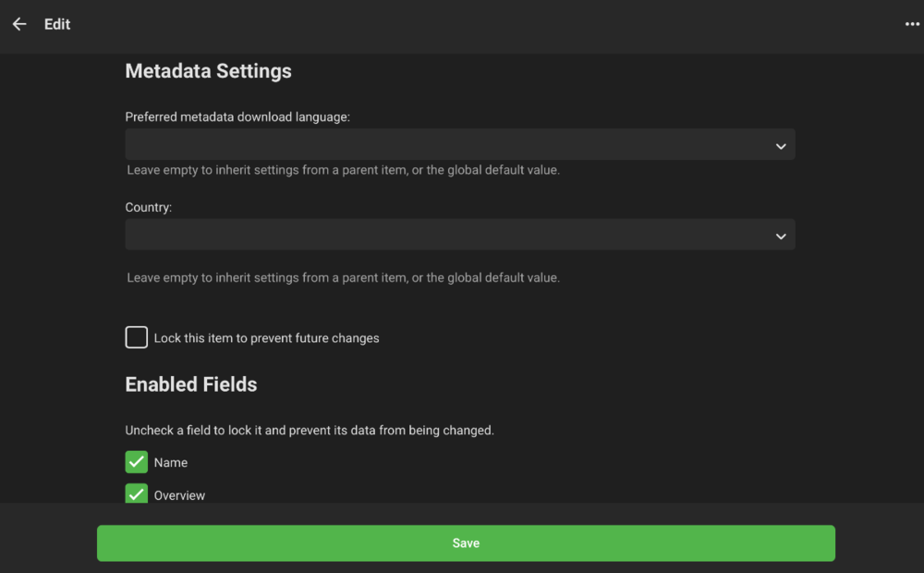Click the green checkmark beside Name

(136, 461)
